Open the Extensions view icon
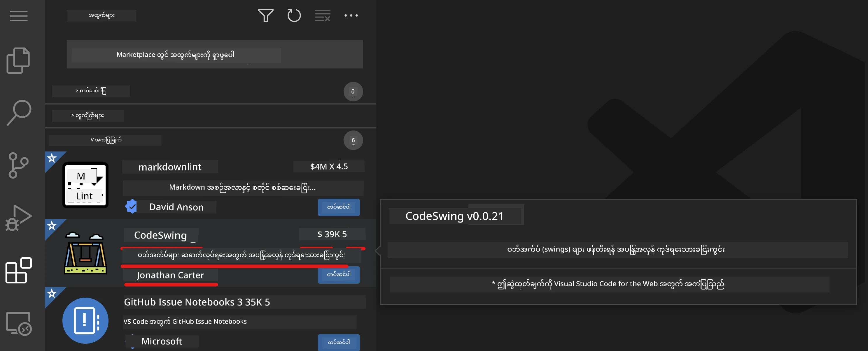This screenshot has height=351, width=868. tap(19, 270)
